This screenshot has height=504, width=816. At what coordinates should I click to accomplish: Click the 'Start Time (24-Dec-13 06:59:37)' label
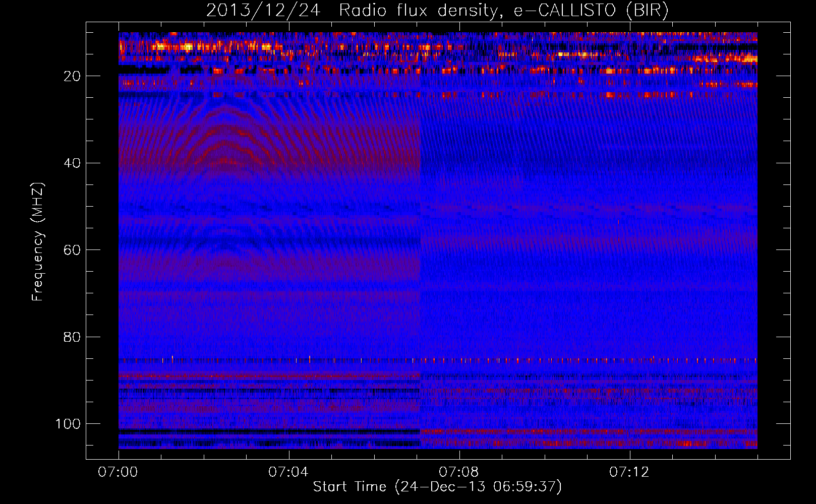(437, 487)
